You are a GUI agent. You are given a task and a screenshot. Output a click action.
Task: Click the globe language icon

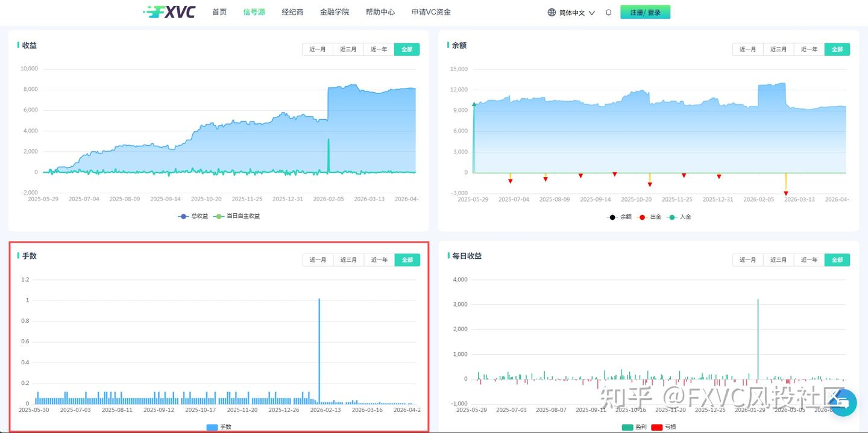[550, 11]
